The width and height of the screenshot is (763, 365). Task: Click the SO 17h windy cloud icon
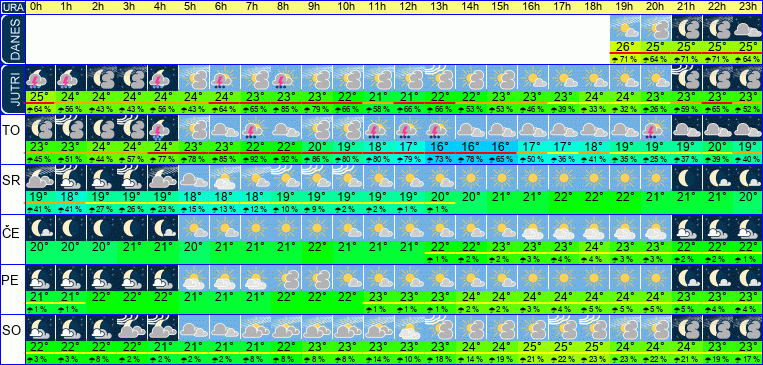[x=563, y=328]
